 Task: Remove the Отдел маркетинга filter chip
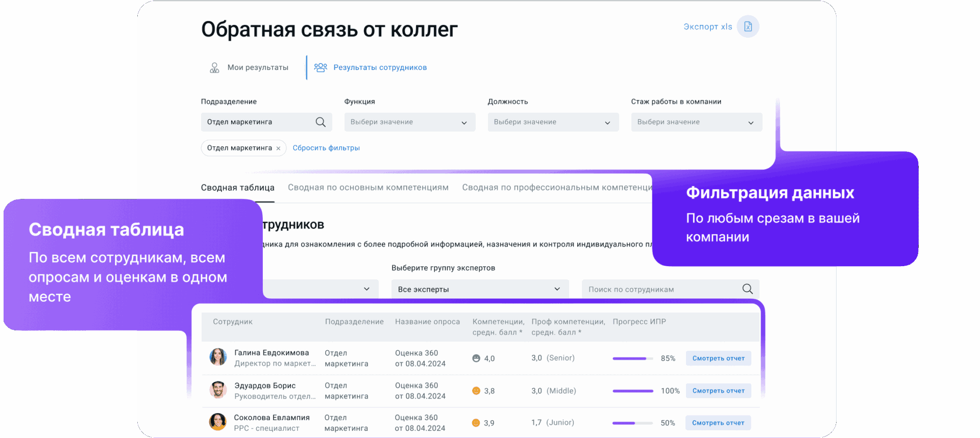tap(278, 148)
